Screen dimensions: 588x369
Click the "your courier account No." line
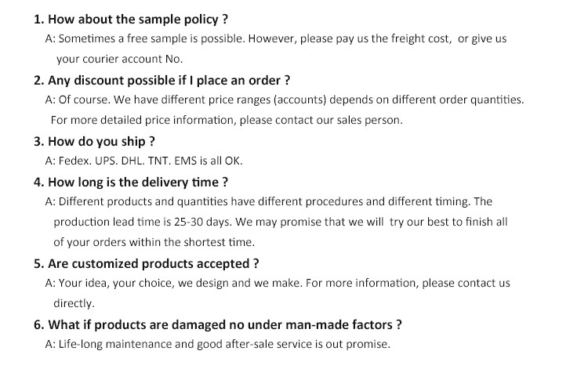tap(118, 59)
